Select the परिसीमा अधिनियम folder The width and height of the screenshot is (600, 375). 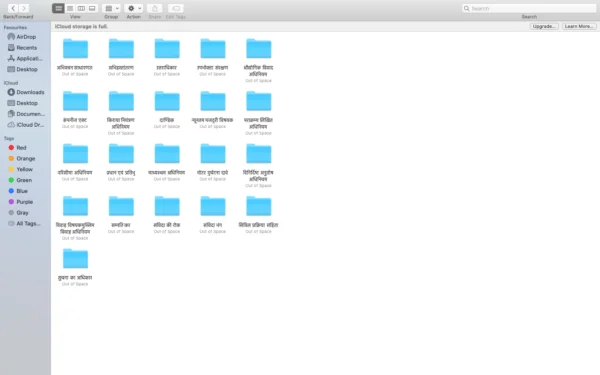click(75, 153)
